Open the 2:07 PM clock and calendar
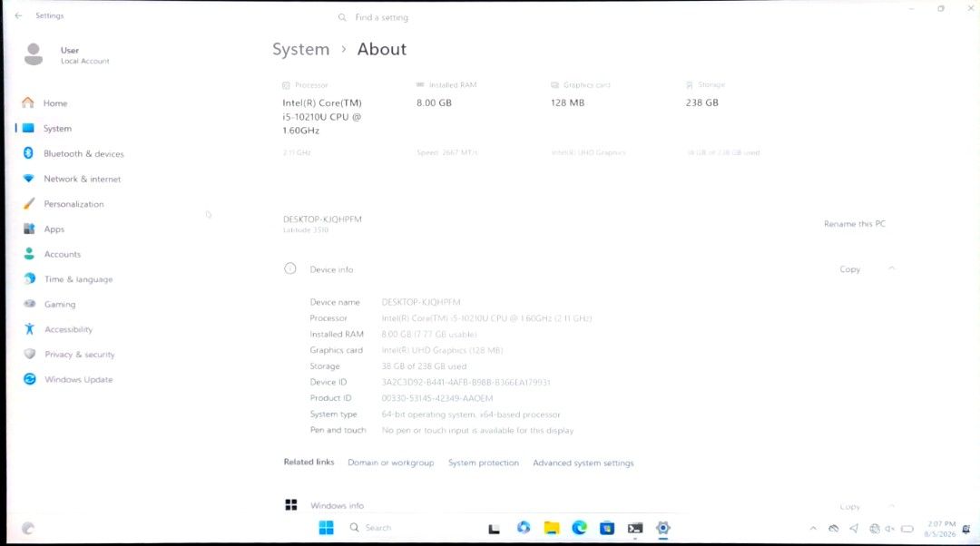This screenshot has width=980, height=546. [x=941, y=529]
